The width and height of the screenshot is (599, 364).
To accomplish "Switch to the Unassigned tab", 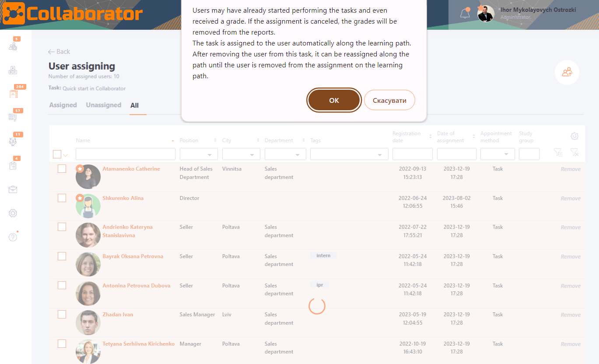I will (104, 105).
